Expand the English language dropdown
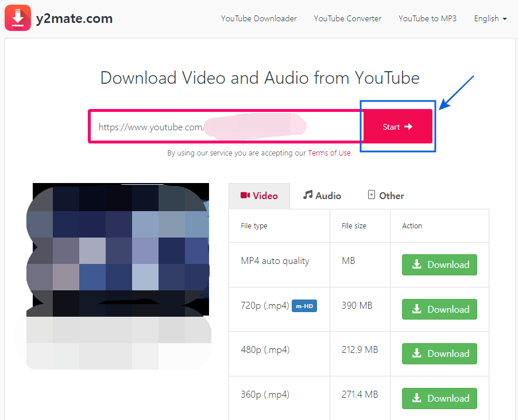The height and width of the screenshot is (420, 518). [490, 18]
